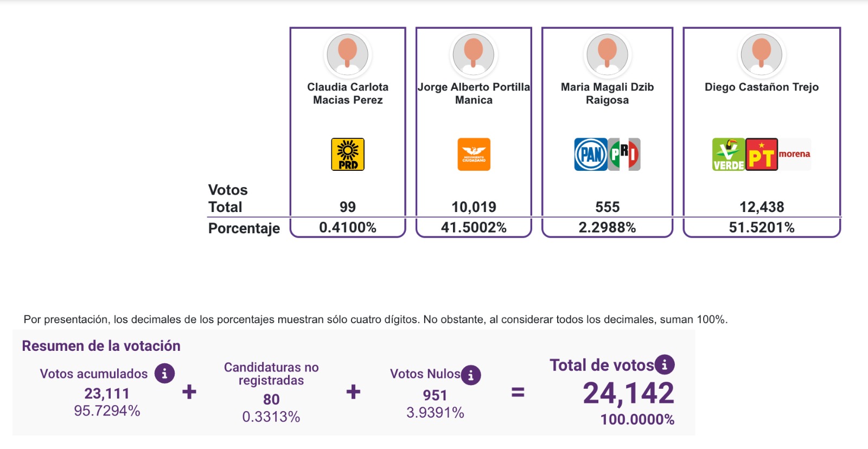This screenshot has width=868, height=449.
Task: Click Claudia Carlota Macias Perez avatar
Action: coord(348,54)
